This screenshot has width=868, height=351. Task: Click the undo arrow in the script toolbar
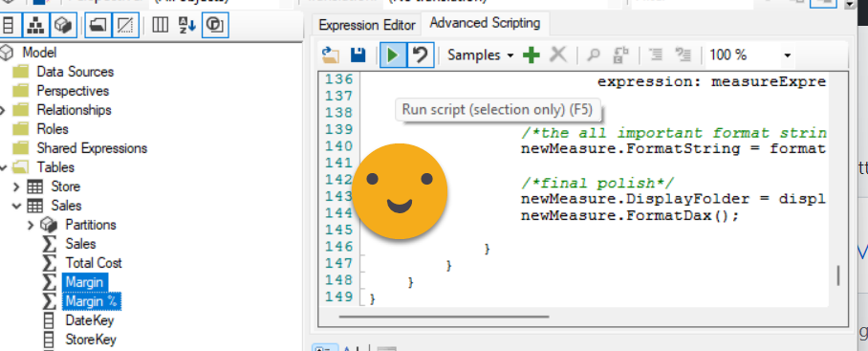click(x=421, y=55)
